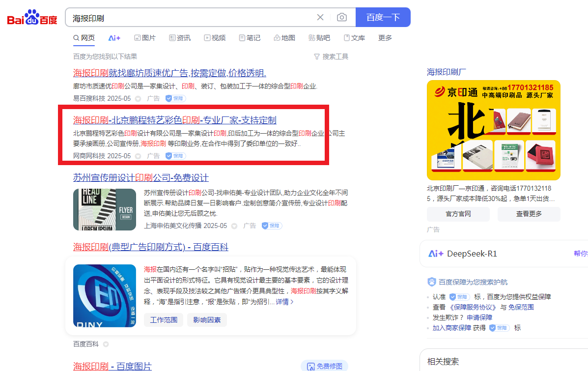Open the 搜索工具 filter options

[x=331, y=57]
